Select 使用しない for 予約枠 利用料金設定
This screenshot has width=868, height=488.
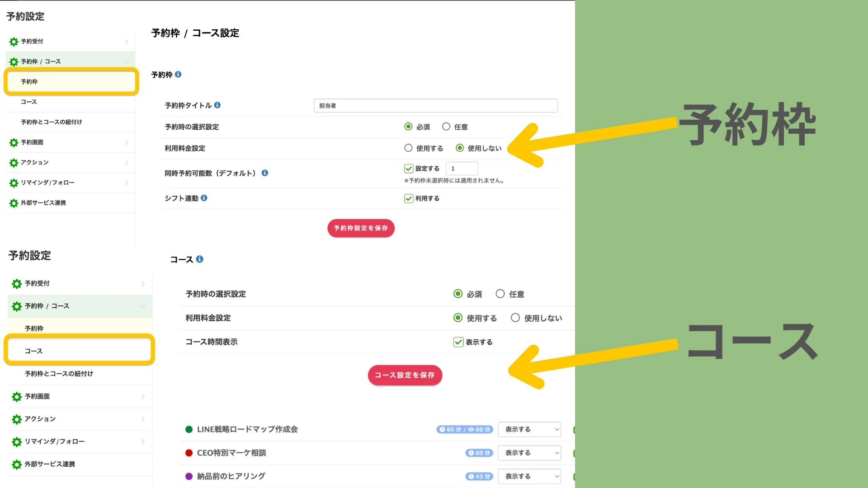(x=460, y=148)
